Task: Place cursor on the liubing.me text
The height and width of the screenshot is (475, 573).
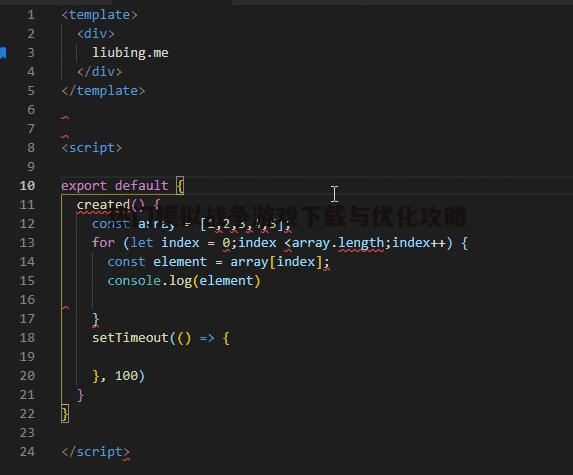Action: tap(130, 53)
